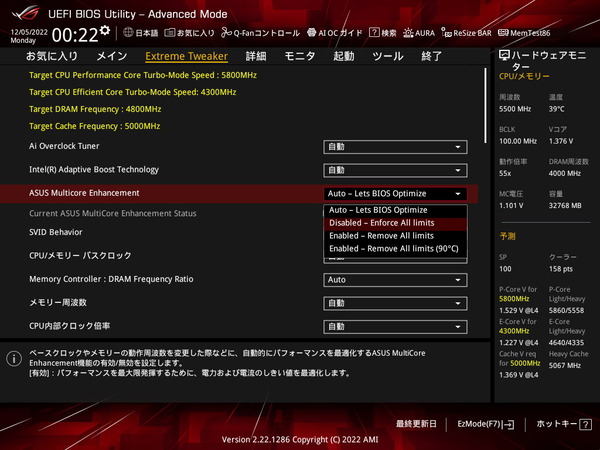600x450 pixels.
Task: Click the settings list scrollbar
Action: click(486, 106)
